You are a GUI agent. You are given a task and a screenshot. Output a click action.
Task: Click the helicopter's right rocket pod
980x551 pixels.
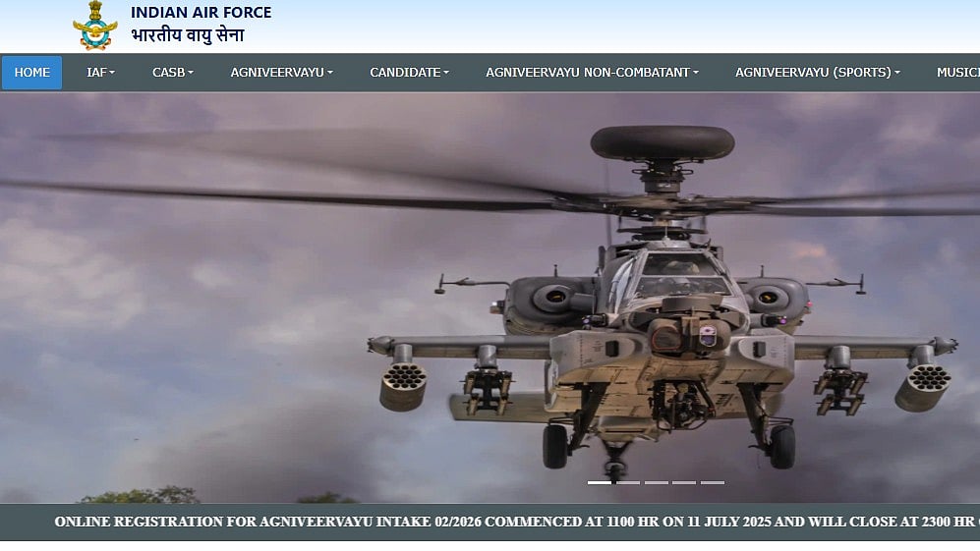point(922,385)
